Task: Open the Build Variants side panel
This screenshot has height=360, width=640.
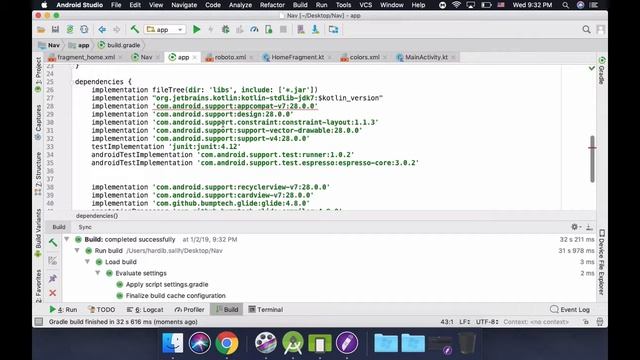Action: point(38,233)
